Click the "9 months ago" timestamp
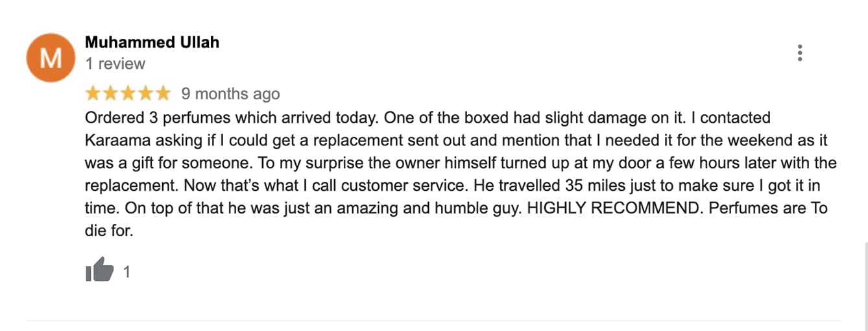This screenshot has height=331, width=868. [230, 93]
